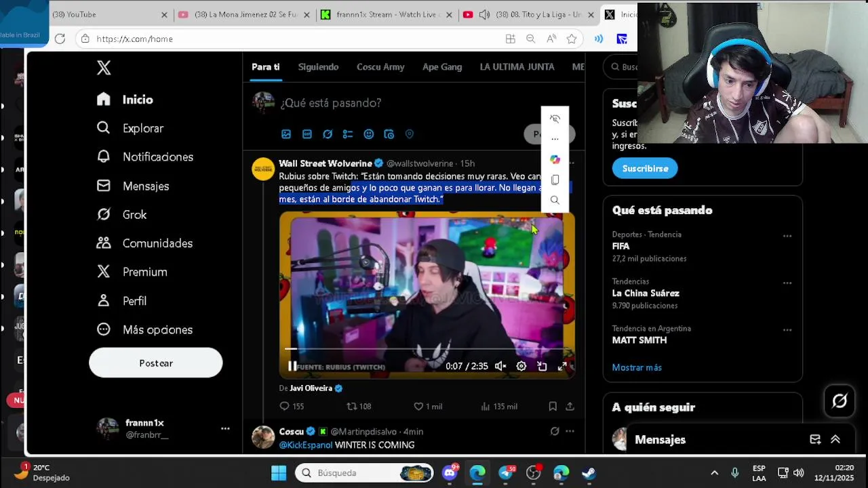The height and width of the screenshot is (488, 868).
Task: Expand the Mensajes drawer
Action: pos(835,439)
